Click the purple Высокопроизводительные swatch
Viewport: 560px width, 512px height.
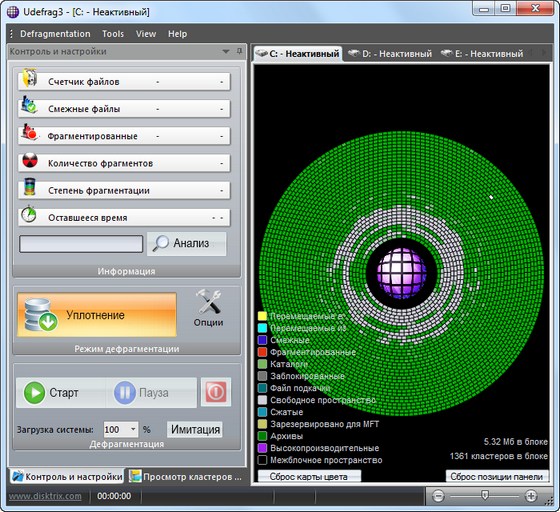[x=262, y=448]
